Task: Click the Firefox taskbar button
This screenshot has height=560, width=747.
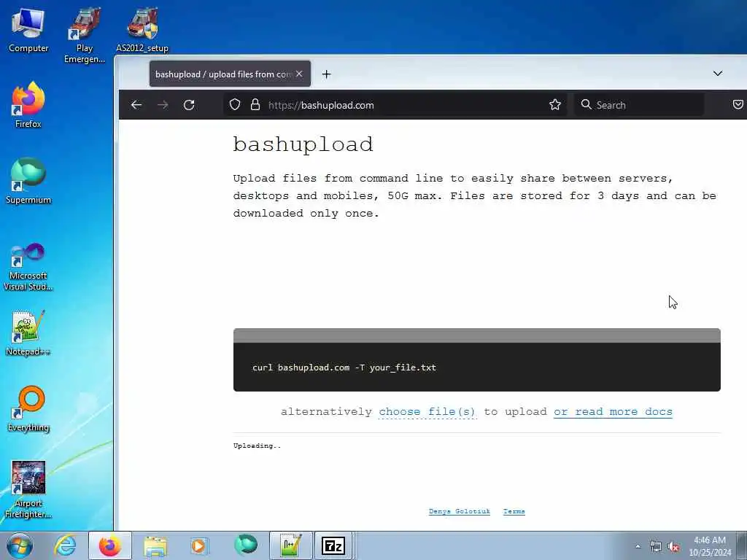Action: 109,545
